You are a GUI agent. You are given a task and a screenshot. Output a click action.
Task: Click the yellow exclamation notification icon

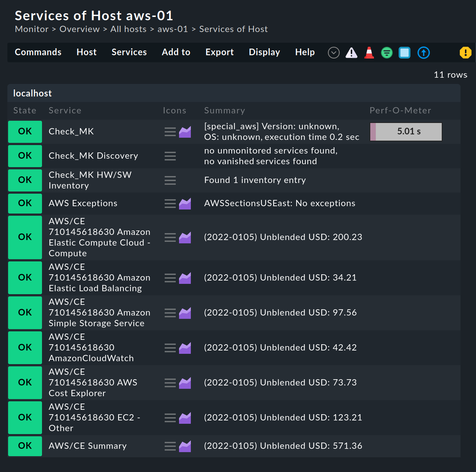click(x=466, y=53)
